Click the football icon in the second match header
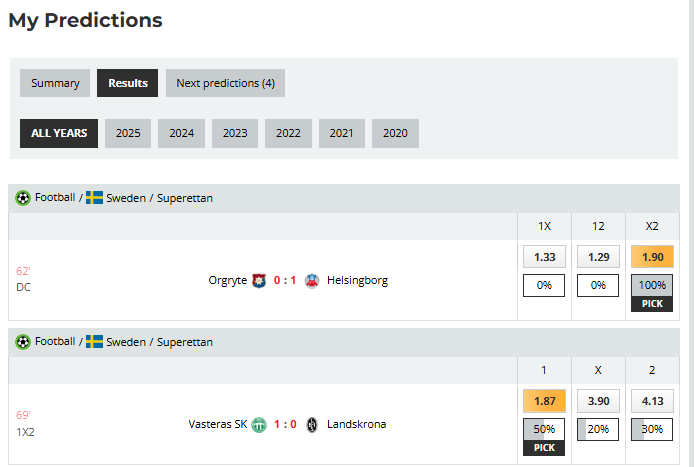694x467 pixels. coord(23,342)
